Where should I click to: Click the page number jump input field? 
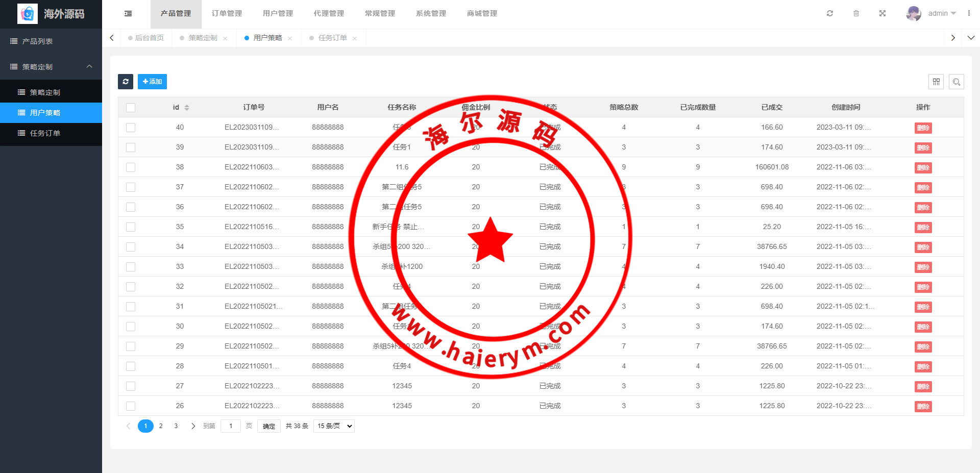(231, 426)
